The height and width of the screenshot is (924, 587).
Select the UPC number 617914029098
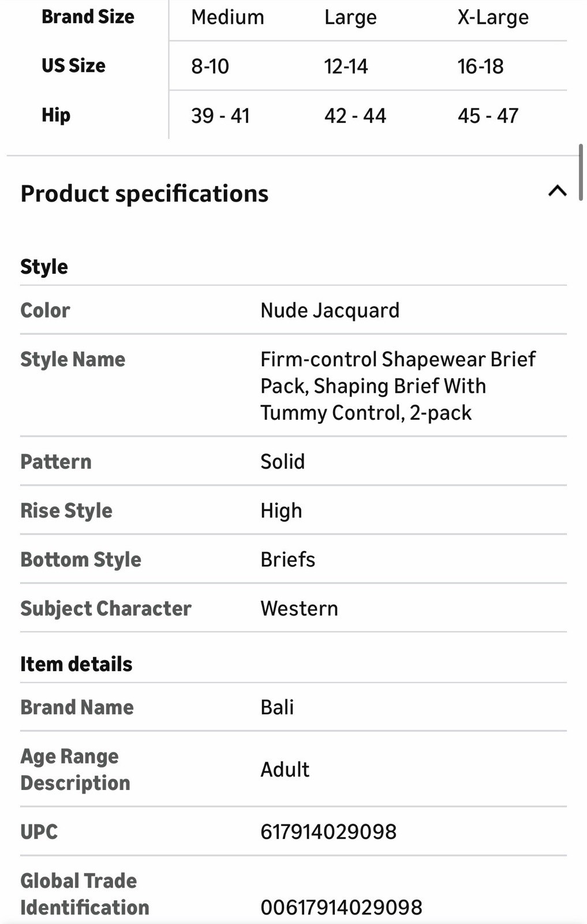328,832
